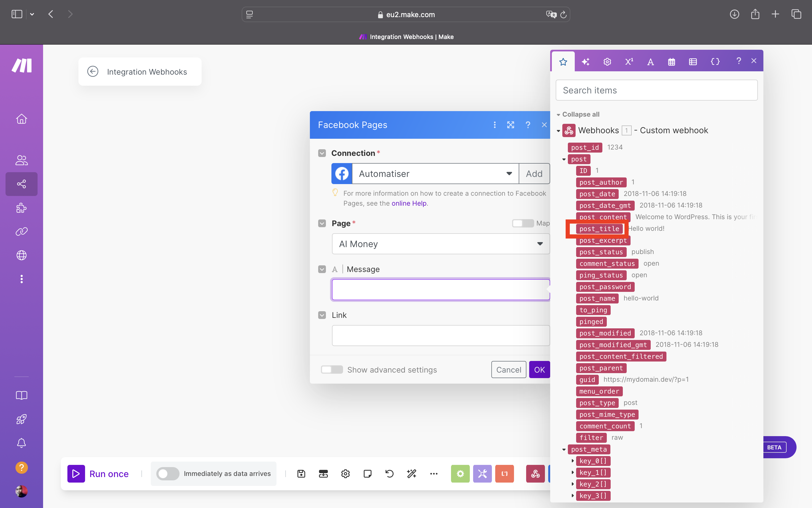Click the auto-align magic wand icon
812x508 pixels.
pyautogui.click(x=412, y=474)
